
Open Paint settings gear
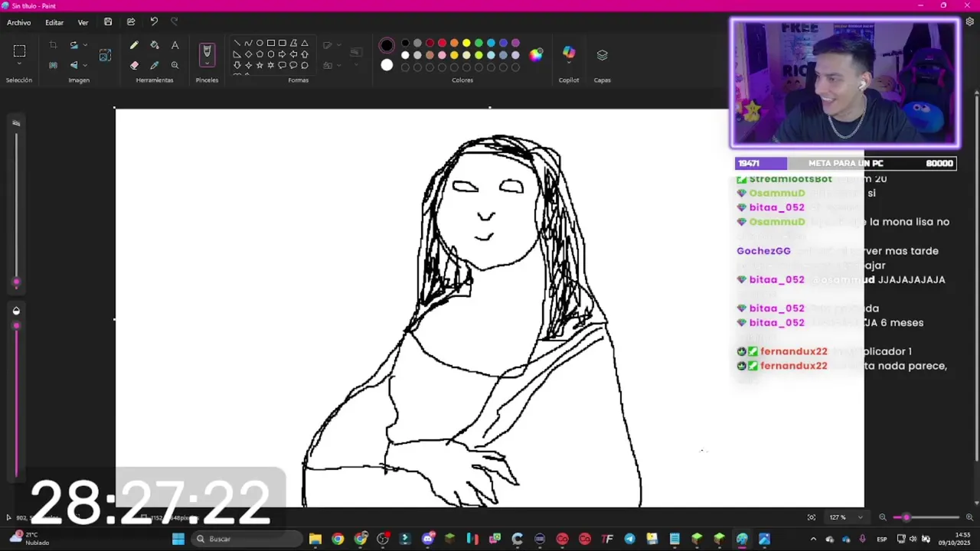[969, 22]
